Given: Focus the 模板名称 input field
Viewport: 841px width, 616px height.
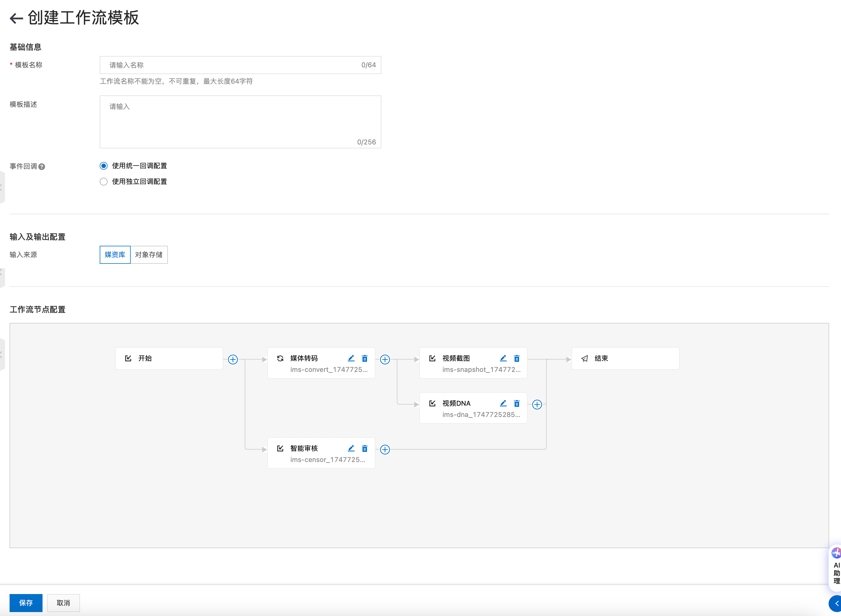Looking at the screenshot, I should coord(231,65).
